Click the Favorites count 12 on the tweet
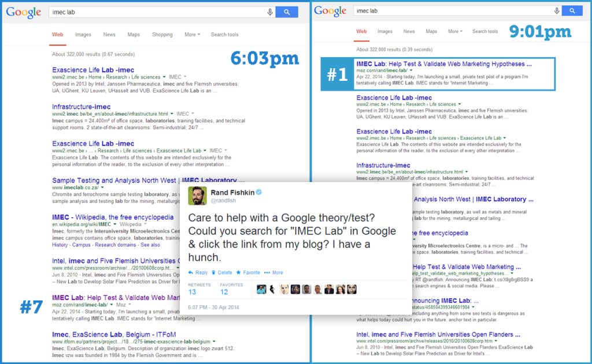This screenshot has width=592, height=364. pyautogui.click(x=224, y=292)
